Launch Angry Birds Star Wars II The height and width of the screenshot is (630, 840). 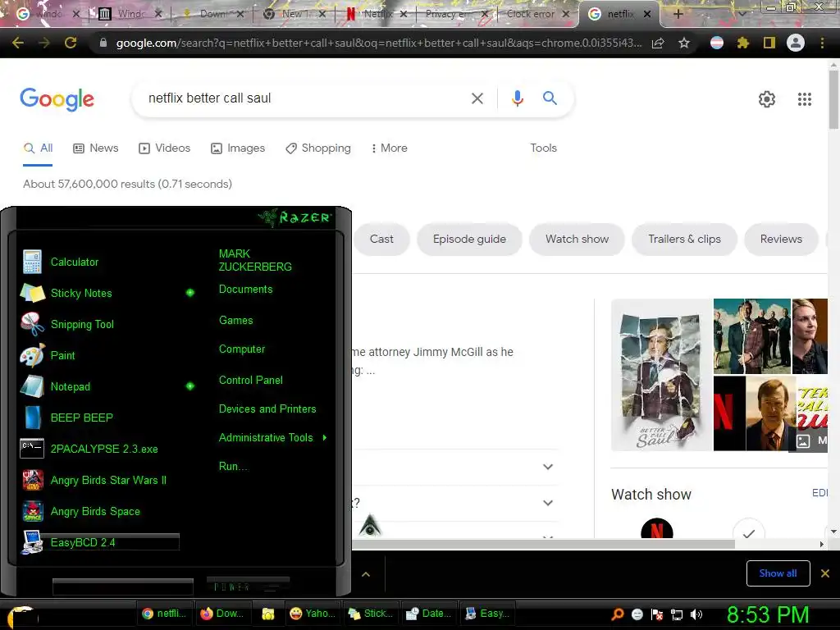pos(108,480)
